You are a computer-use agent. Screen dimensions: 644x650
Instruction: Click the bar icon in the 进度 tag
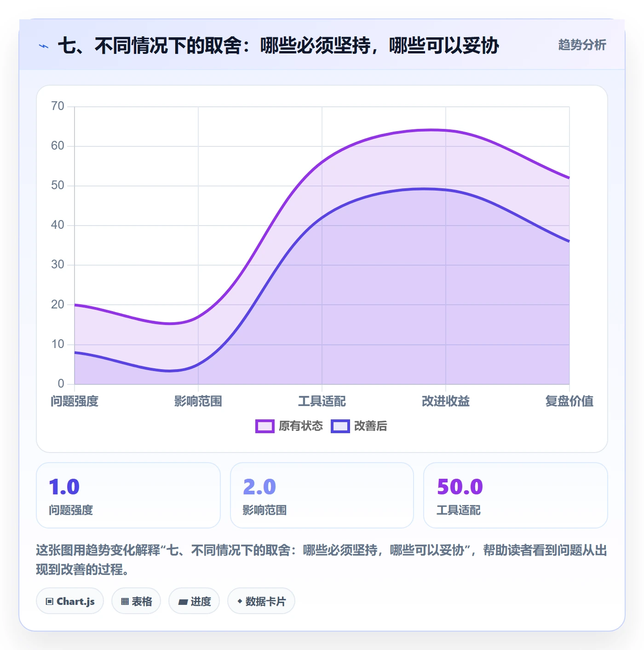click(183, 602)
